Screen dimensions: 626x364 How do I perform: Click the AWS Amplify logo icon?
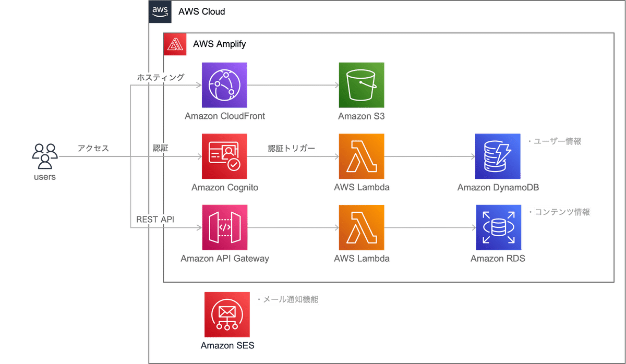[x=175, y=44]
